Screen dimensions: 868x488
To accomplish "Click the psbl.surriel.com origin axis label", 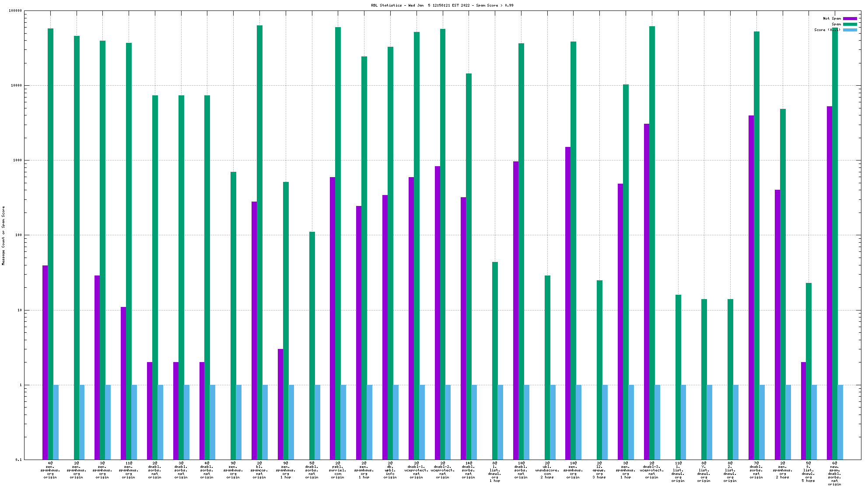I will click(x=338, y=470).
